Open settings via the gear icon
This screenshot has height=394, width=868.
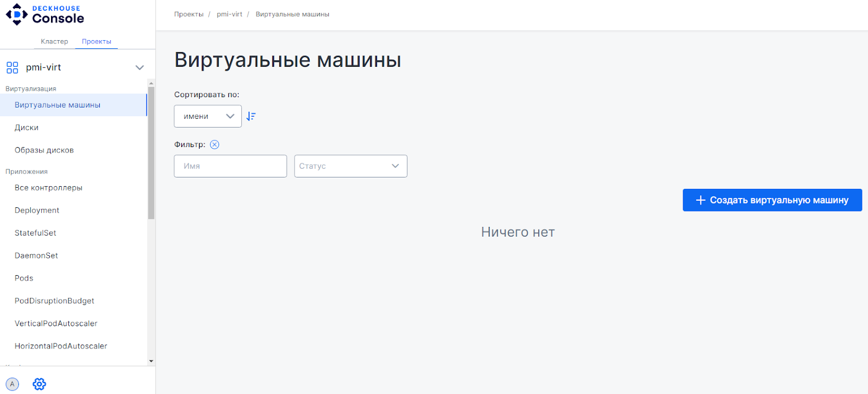39,384
